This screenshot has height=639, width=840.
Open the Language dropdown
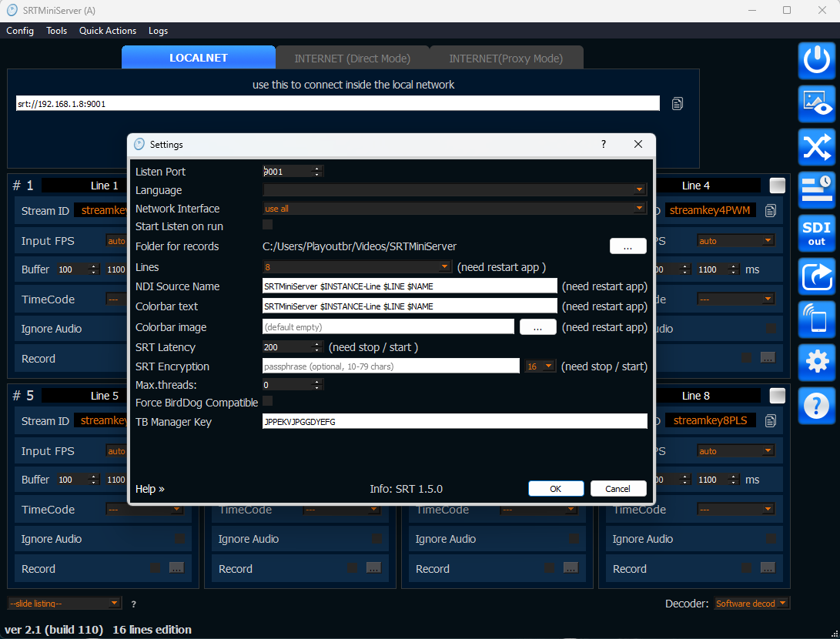coord(454,189)
